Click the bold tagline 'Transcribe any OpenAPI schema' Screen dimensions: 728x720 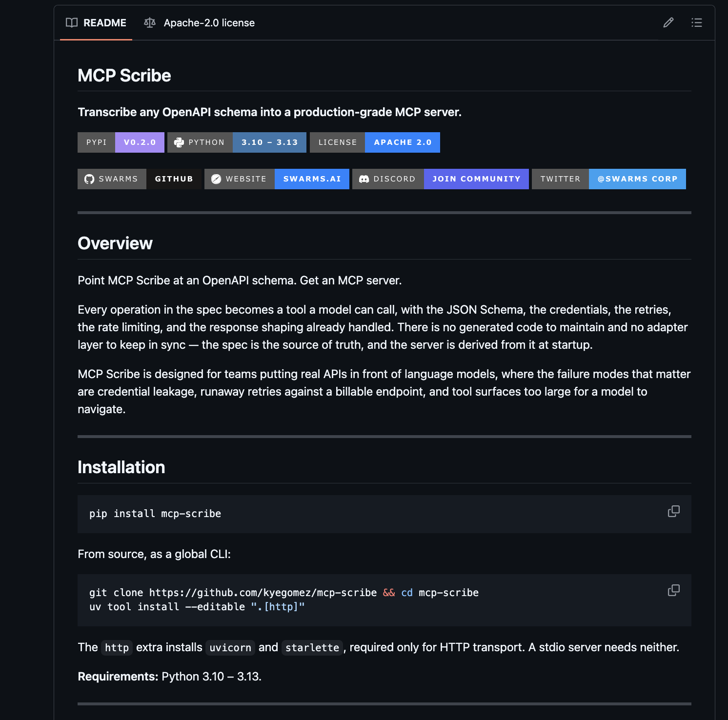point(269,112)
